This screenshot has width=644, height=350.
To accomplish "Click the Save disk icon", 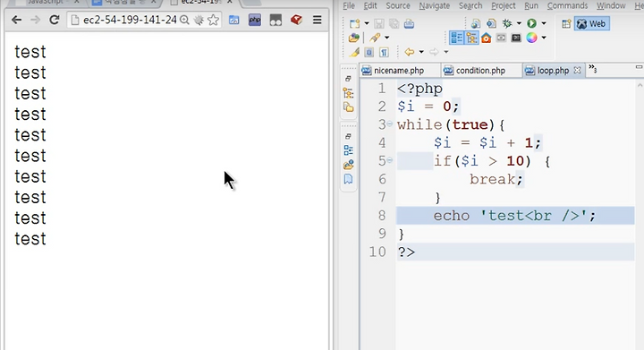I will click(379, 24).
